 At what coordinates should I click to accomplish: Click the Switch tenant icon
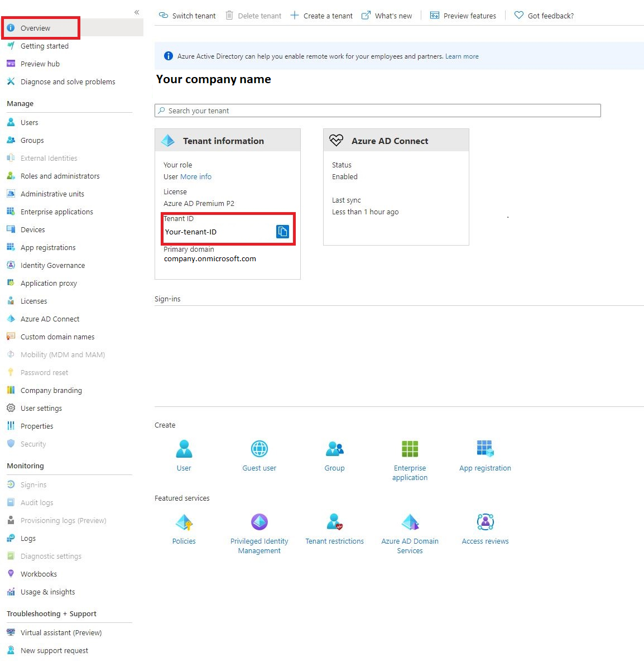(x=164, y=16)
